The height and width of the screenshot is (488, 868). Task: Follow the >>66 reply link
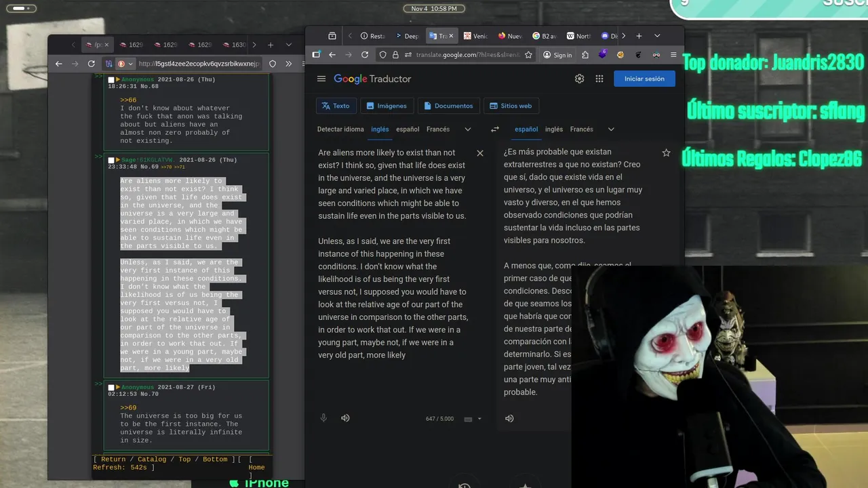coord(128,100)
